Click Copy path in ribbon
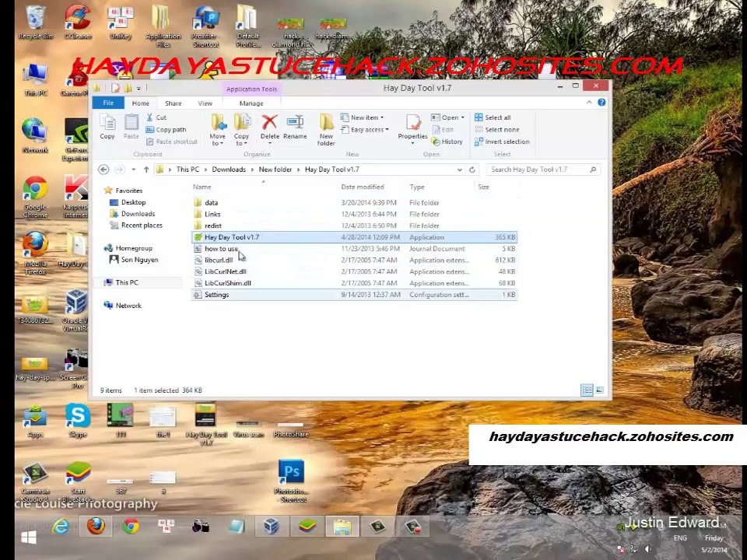This screenshot has height=560, width=747. (166, 130)
